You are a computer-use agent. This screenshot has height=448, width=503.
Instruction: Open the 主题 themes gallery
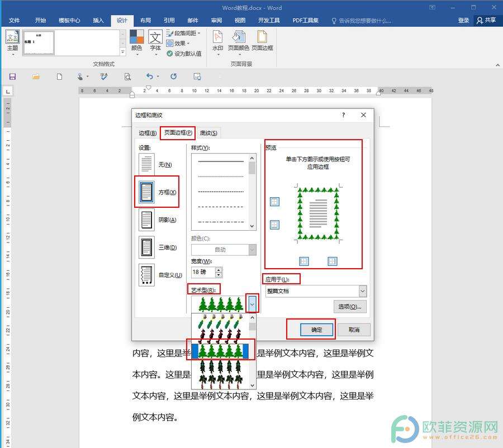[x=12, y=42]
